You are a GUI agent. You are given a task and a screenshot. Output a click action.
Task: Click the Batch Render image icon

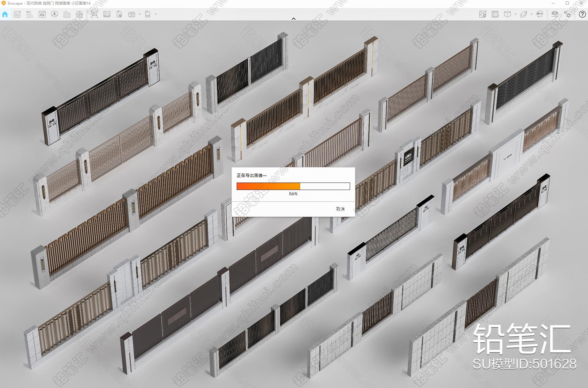point(107,14)
